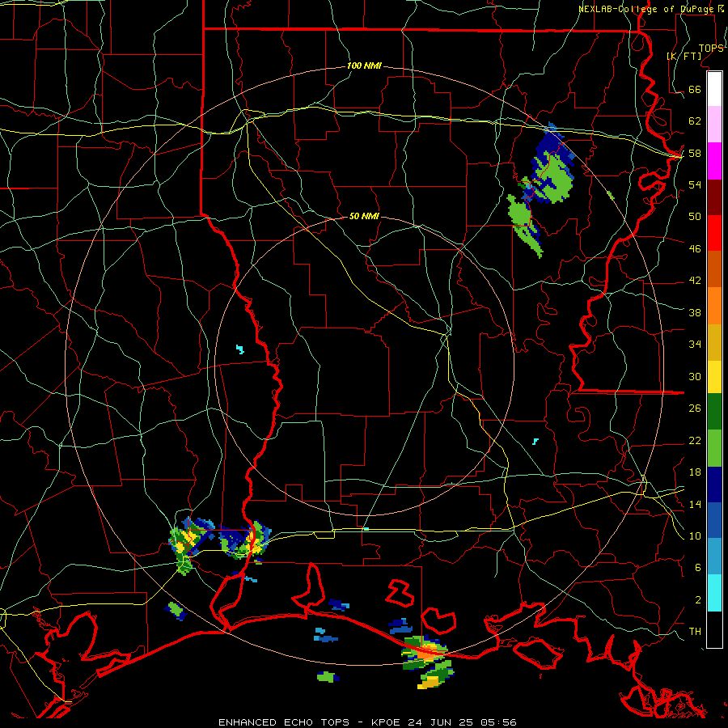The height and width of the screenshot is (728, 728).
Task: Click the "66" value on the legend
Action: [695, 89]
